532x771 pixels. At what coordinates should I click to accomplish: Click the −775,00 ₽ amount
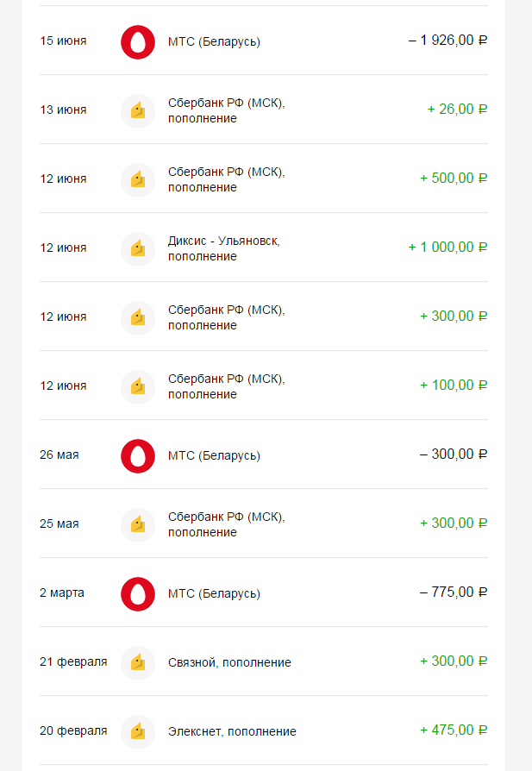coord(454,592)
